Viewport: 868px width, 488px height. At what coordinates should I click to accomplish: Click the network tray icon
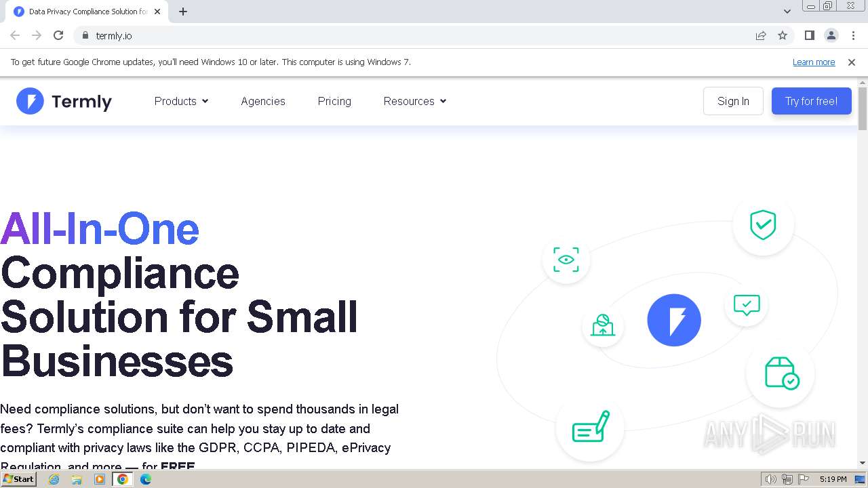pos(787,479)
